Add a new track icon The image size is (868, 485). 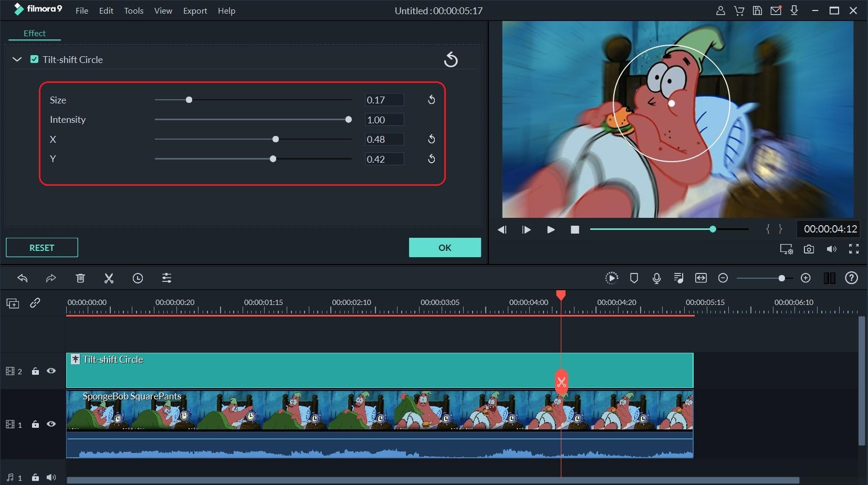pos(13,303)
